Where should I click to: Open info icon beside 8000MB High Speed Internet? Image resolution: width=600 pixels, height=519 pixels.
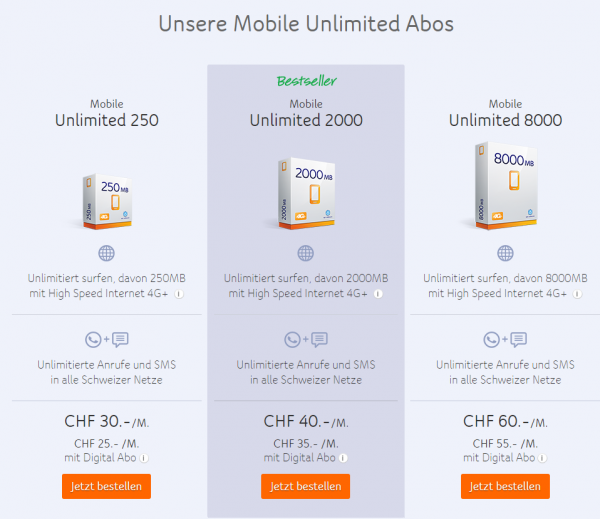(577, 294)
